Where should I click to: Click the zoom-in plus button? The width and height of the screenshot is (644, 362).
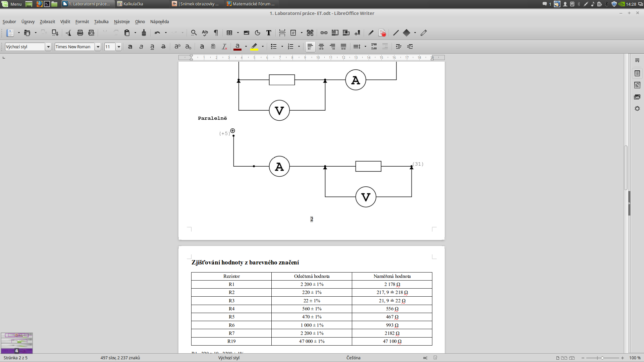point(623,358)
